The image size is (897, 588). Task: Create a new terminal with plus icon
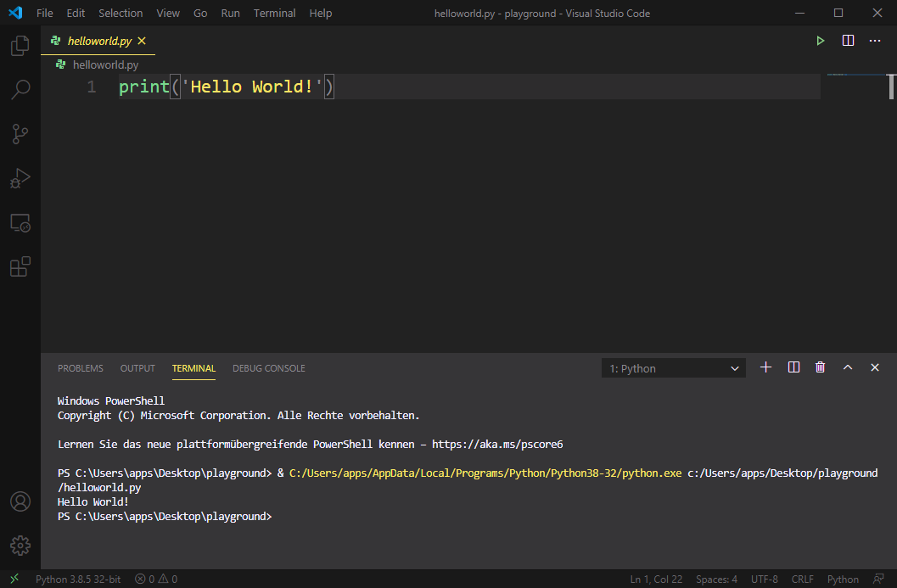coord(765,367)
